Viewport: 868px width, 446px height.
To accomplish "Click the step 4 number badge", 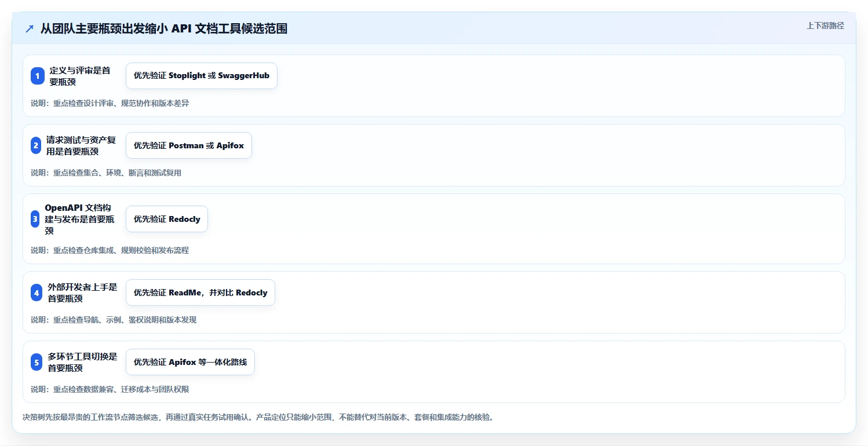I will coord(37,293).
